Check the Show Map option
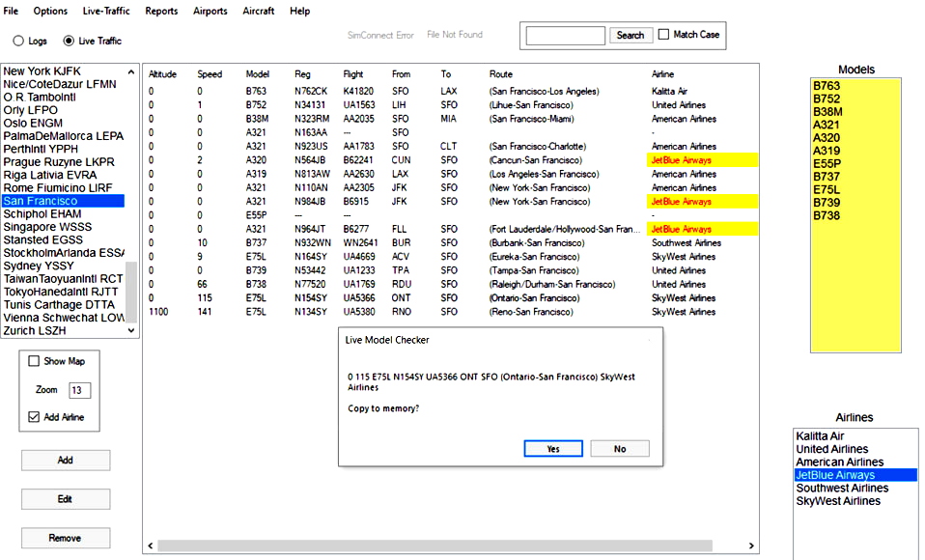The width and height of the screenshot is (925, 560). (x=33, y=360)
